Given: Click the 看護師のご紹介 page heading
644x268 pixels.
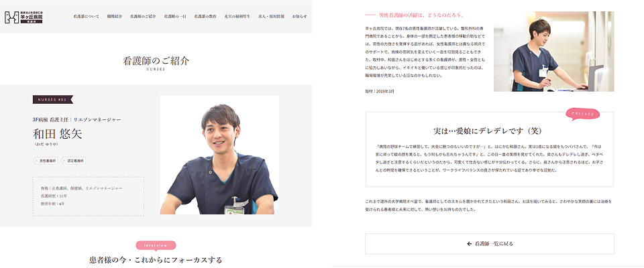Looking at the screenshot, I should click(155, 61).
